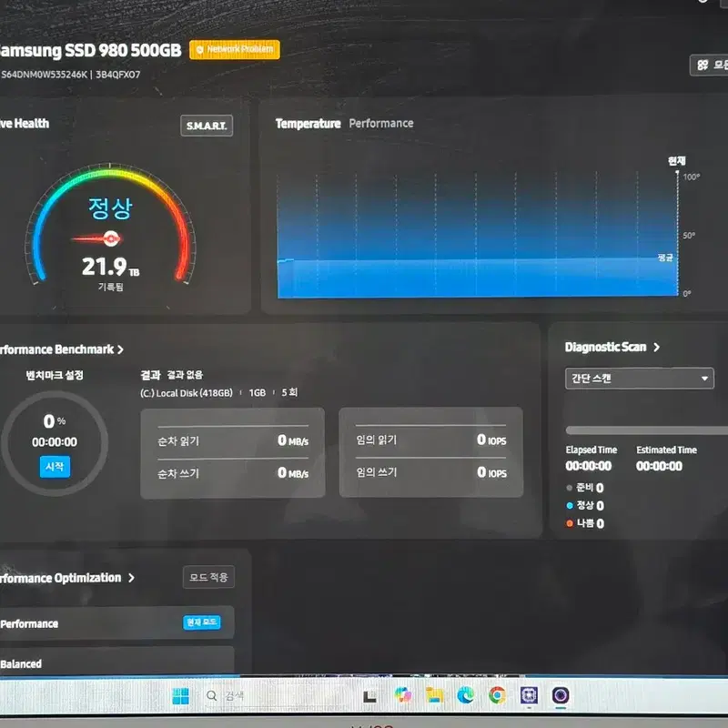Switch to the Performance graph tab
Image resolution: width=728 pixels, height=728 pixels.
coord(381,123)
